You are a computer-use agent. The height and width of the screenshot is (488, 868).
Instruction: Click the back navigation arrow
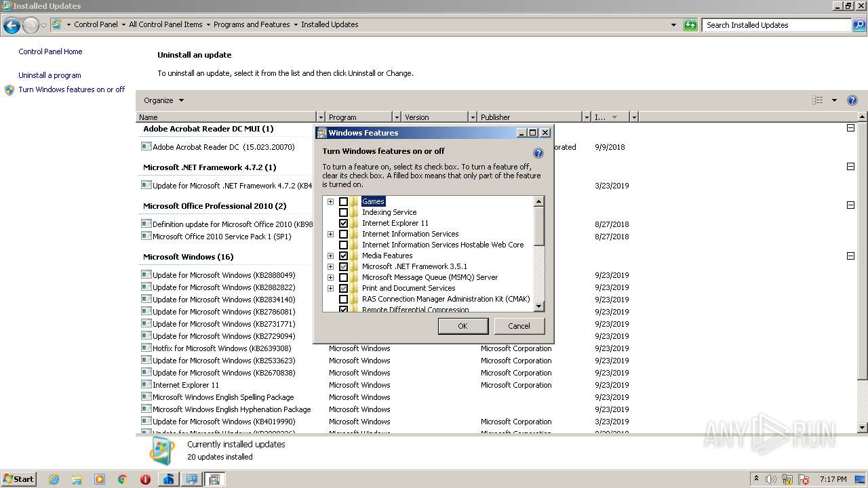pyautogui.click(x=12, y=26)
